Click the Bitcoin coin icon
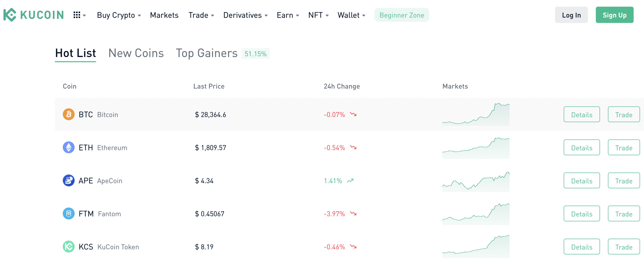The width and height of the screenshot is (644, 270). pyautogui.click(x=68, y=115)
